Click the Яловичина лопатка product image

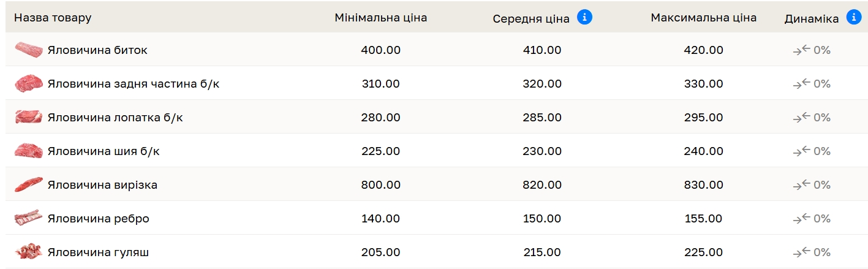pyautogui.click(x=28, y=117)
